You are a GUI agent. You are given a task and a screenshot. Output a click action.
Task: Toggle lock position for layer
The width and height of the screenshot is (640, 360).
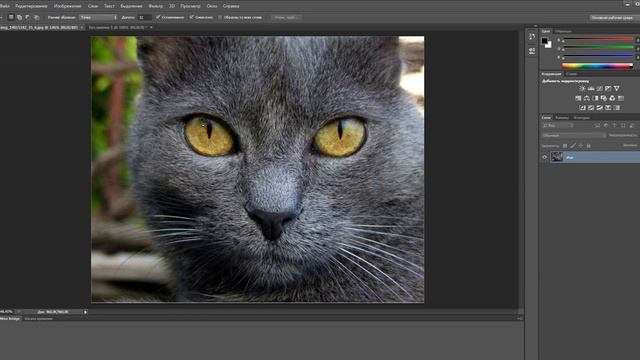580,146
